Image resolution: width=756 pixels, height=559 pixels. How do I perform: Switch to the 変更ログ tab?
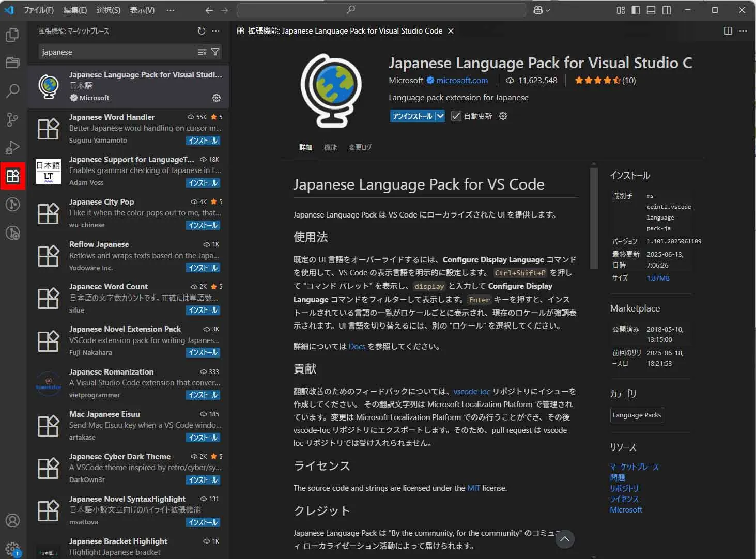(x=360, y=147)
